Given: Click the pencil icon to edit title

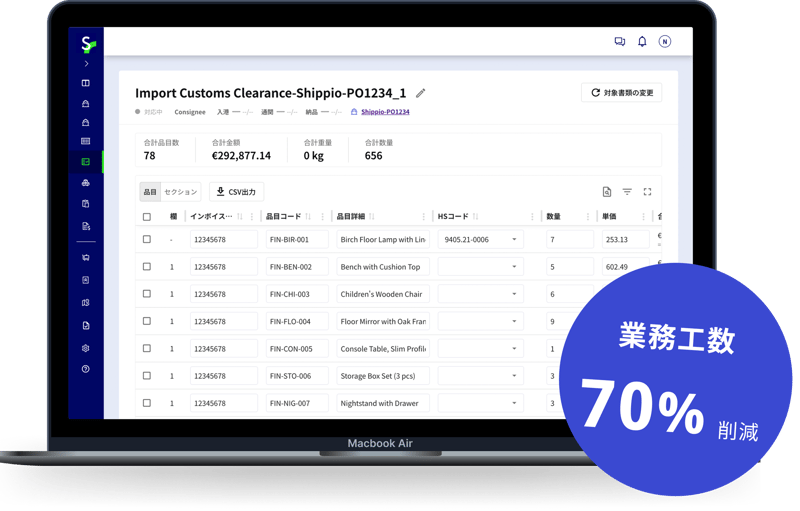Looking at the screenshot, I should pos(421,93).
